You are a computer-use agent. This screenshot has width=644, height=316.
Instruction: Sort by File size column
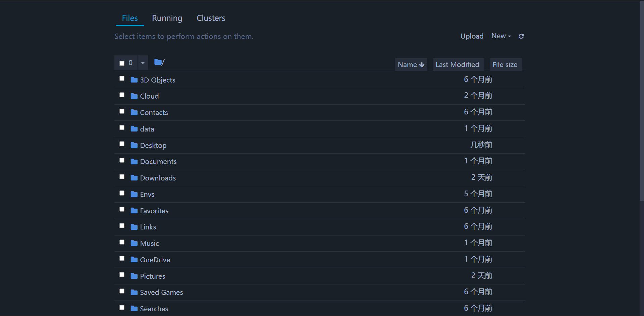(505, 64)
